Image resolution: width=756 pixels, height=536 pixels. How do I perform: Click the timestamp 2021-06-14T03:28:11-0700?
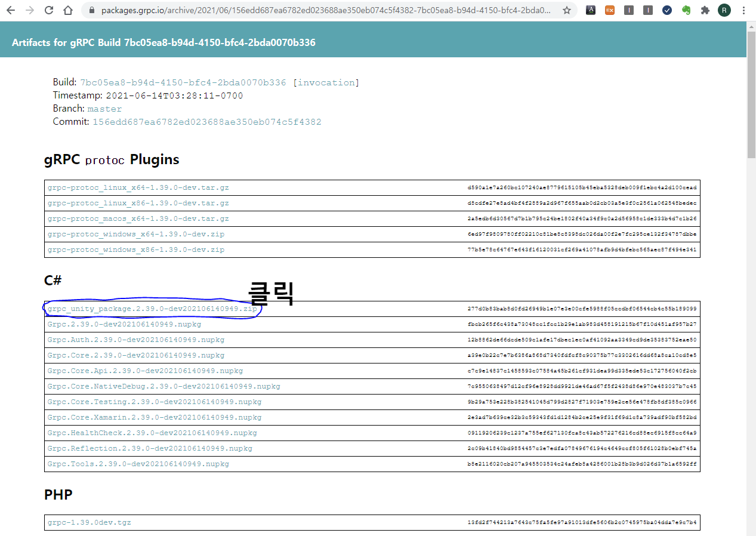tap(174, 96)
